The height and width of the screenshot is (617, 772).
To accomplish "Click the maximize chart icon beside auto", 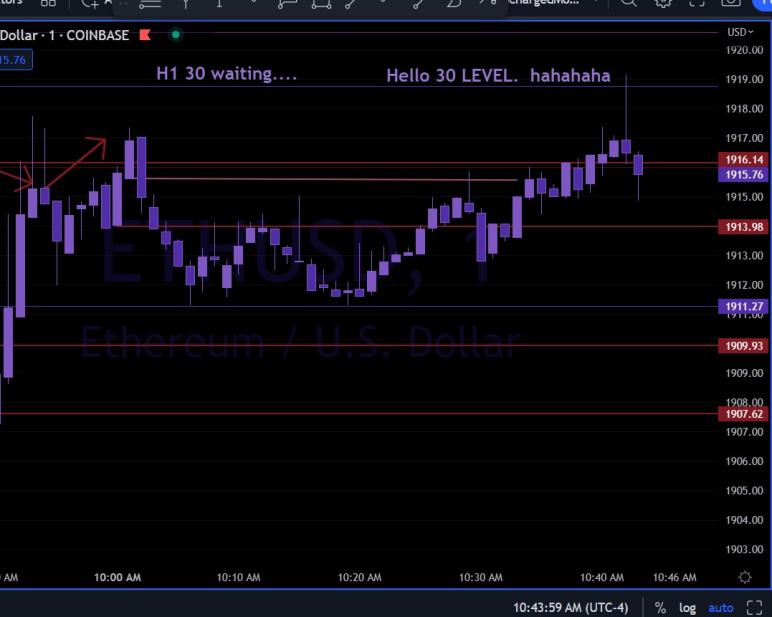I will tap(754, 608).
